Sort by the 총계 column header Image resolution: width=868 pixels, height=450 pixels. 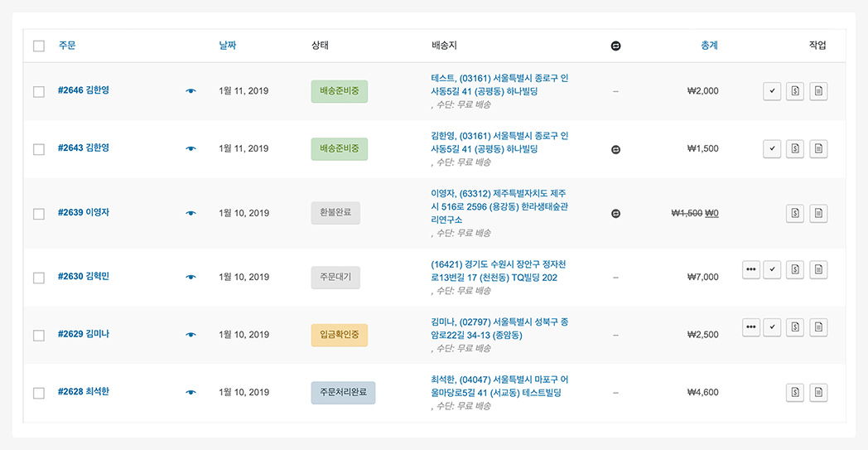[x=710, y=46]
